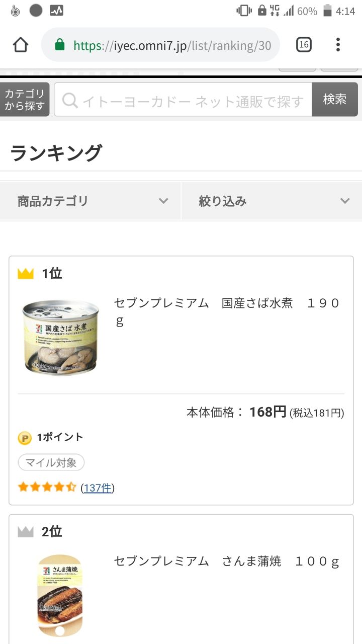Expand the 商品カテゴリ dropdown

pos(90,201)
